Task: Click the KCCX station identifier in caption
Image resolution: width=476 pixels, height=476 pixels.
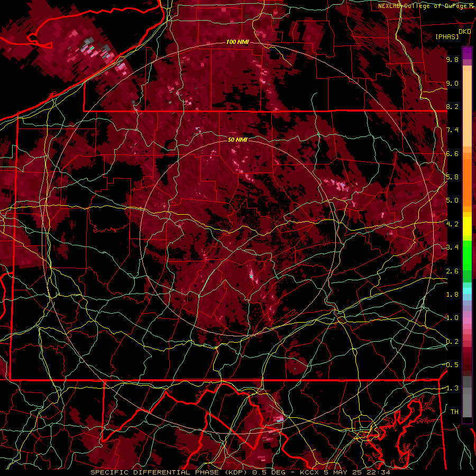Action: point(310,472)
